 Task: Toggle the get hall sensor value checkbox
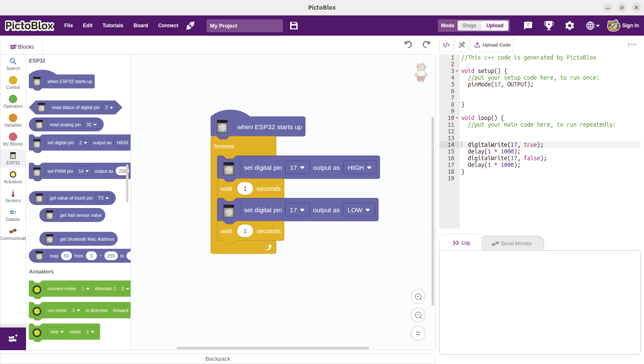click(x=32, y=215)
